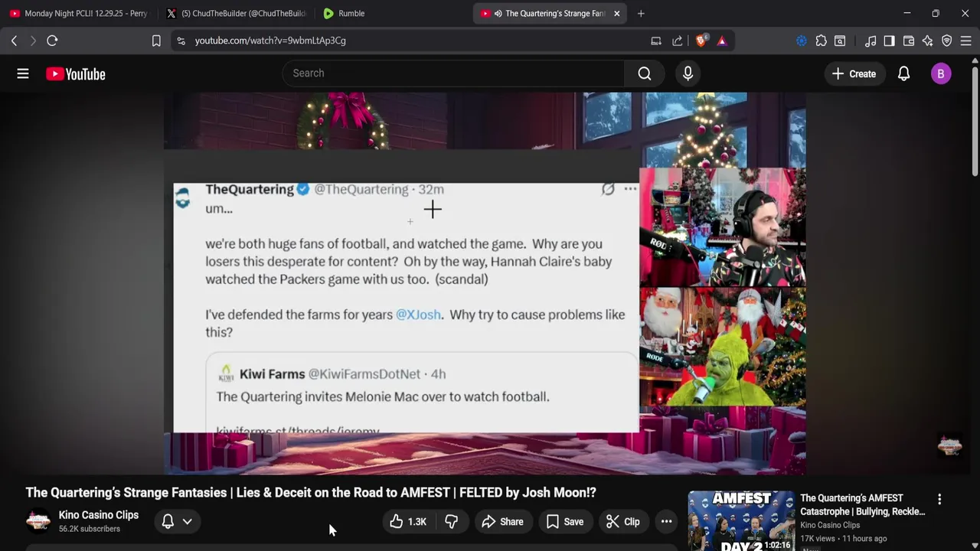Open Brave VPN shield icon
The height and width of the screenshot is (551, 980).
947,41
